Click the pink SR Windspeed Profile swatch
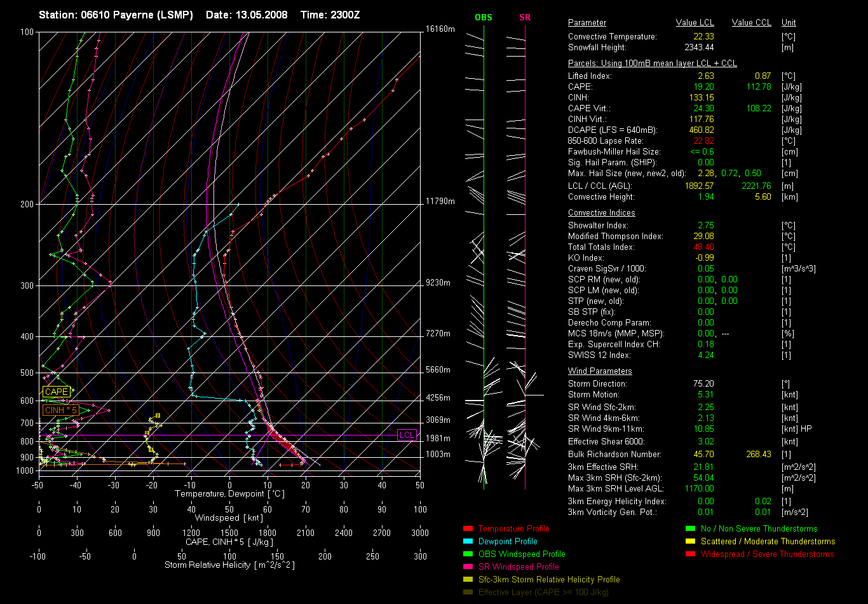Screen dimensions: 868x604 coord(468,566)
